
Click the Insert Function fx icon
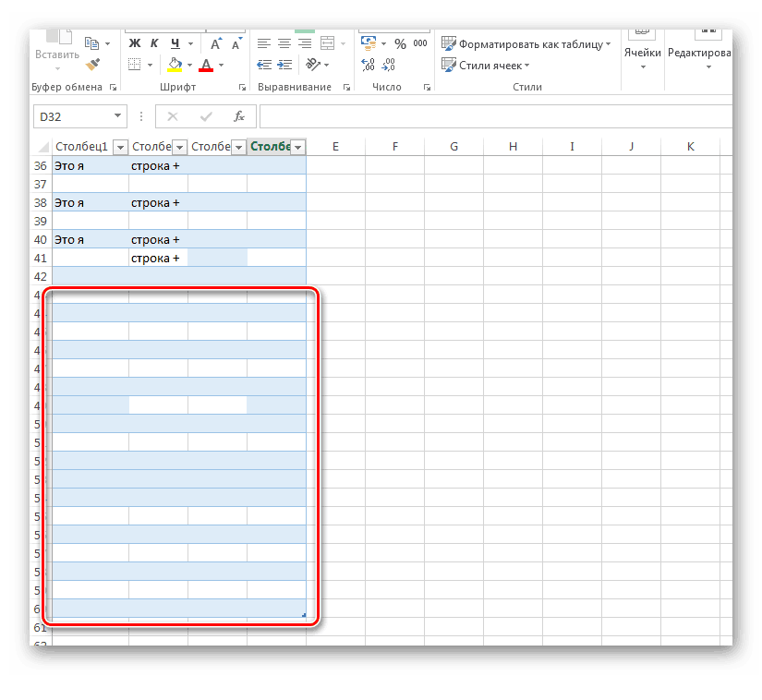(238, 116)
